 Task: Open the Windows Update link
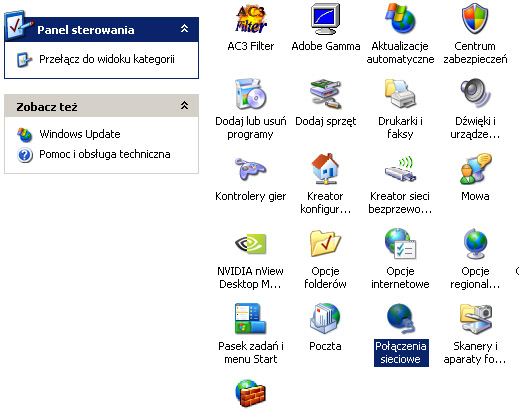(80, 134)
